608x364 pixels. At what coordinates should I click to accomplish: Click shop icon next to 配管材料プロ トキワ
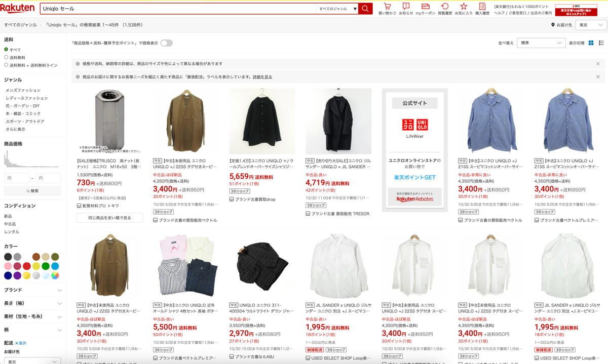coord(79,206)
